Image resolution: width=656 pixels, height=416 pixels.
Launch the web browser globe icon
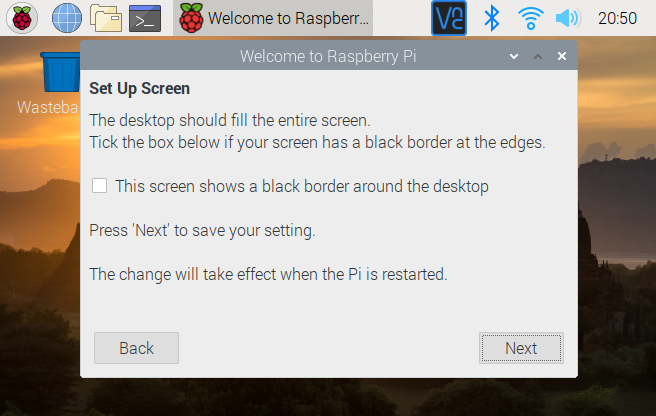coord(67,18)
